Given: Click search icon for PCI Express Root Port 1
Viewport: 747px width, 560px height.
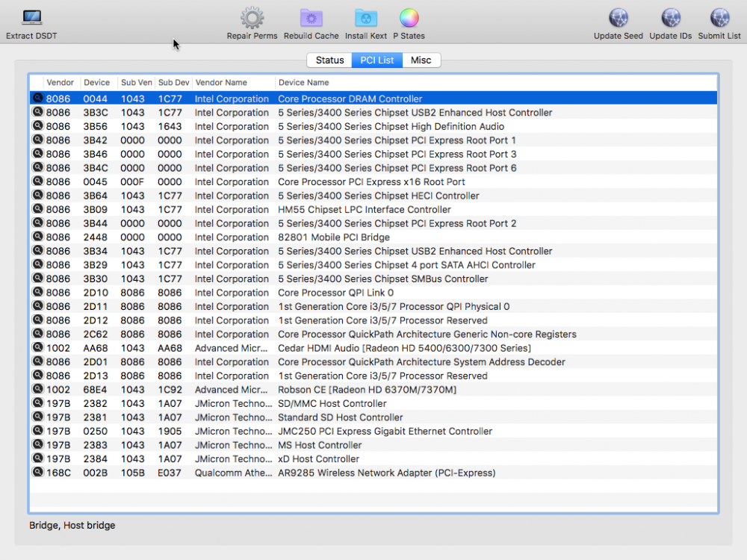Looking at the screenshot, I should [37, 140].
